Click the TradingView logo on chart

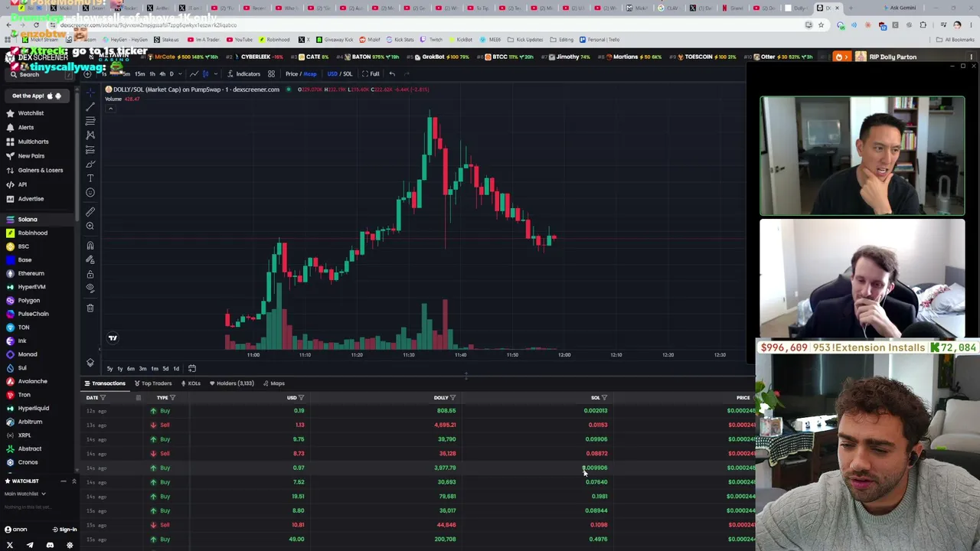pos(113,338)
